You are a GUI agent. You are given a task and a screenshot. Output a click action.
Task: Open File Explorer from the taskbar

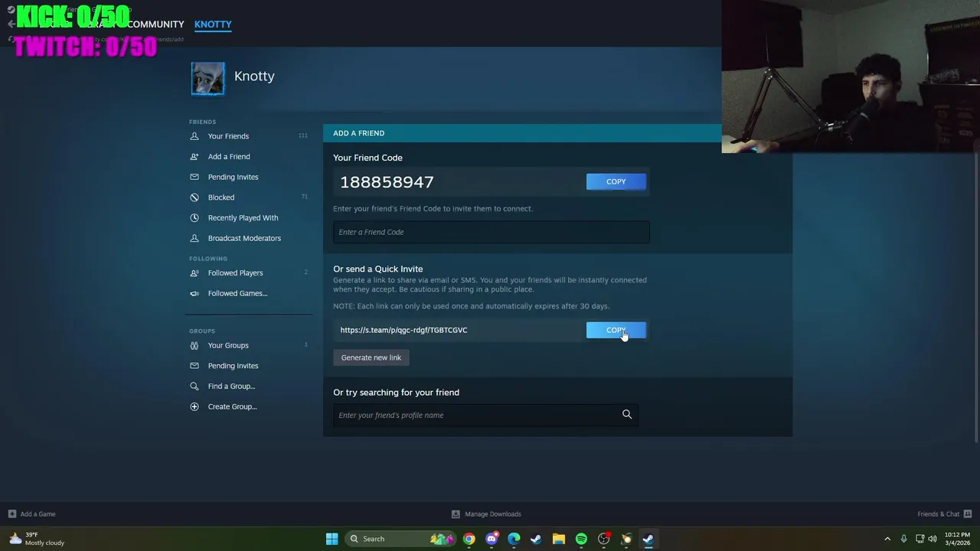pos(558,539)
